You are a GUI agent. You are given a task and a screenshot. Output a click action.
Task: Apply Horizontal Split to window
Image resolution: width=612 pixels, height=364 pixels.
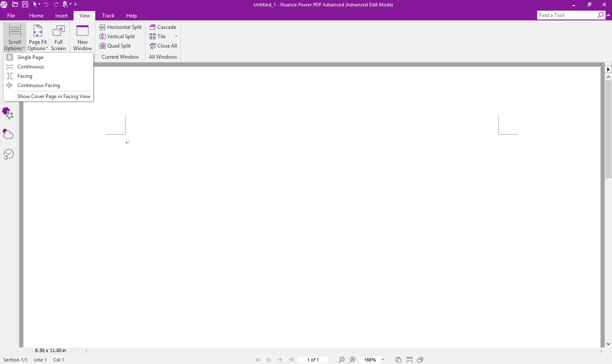[x=120, y=27]
